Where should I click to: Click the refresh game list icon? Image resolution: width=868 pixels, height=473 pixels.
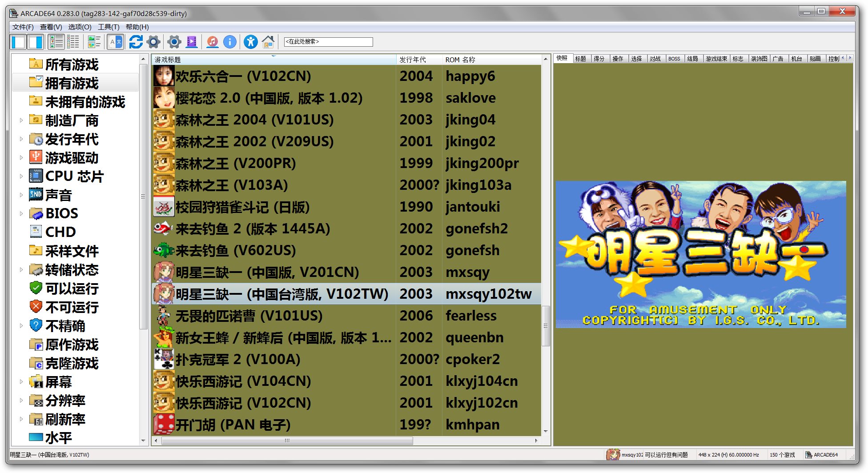136,42
